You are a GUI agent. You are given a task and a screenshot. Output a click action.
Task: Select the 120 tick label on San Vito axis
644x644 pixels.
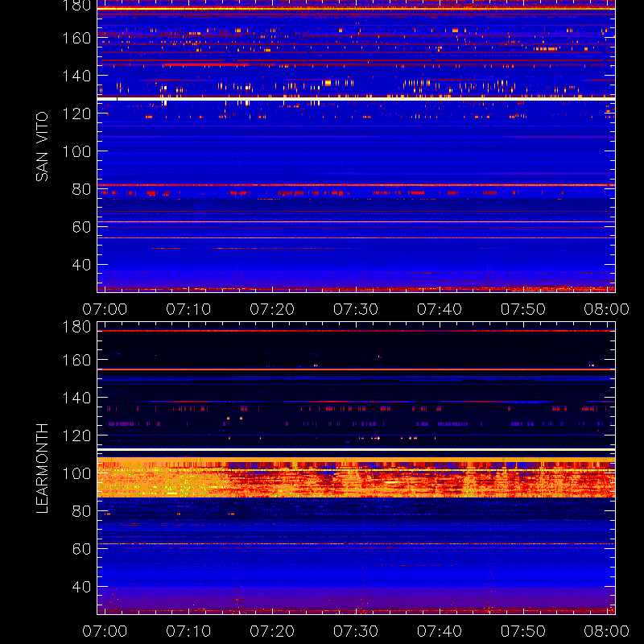click(x=76, y=114)
